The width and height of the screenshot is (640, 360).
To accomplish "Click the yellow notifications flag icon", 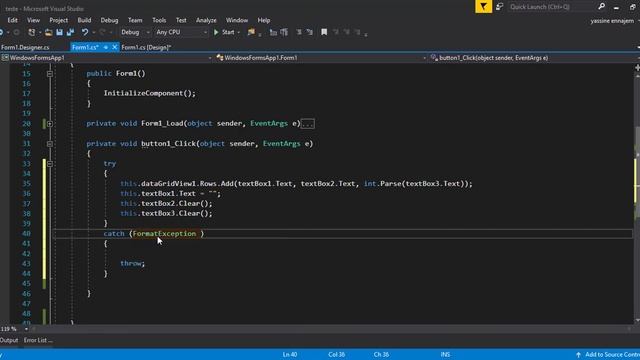I will [483, 7].
